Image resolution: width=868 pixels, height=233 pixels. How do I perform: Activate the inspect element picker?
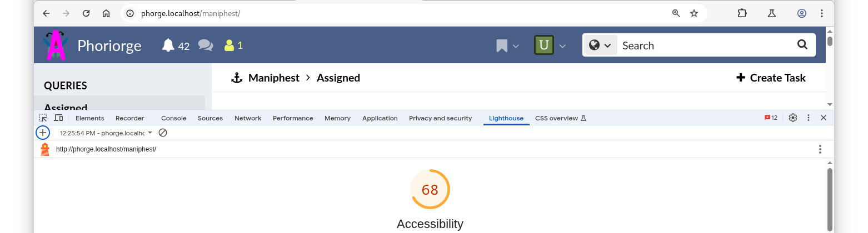tap(43, 118)
